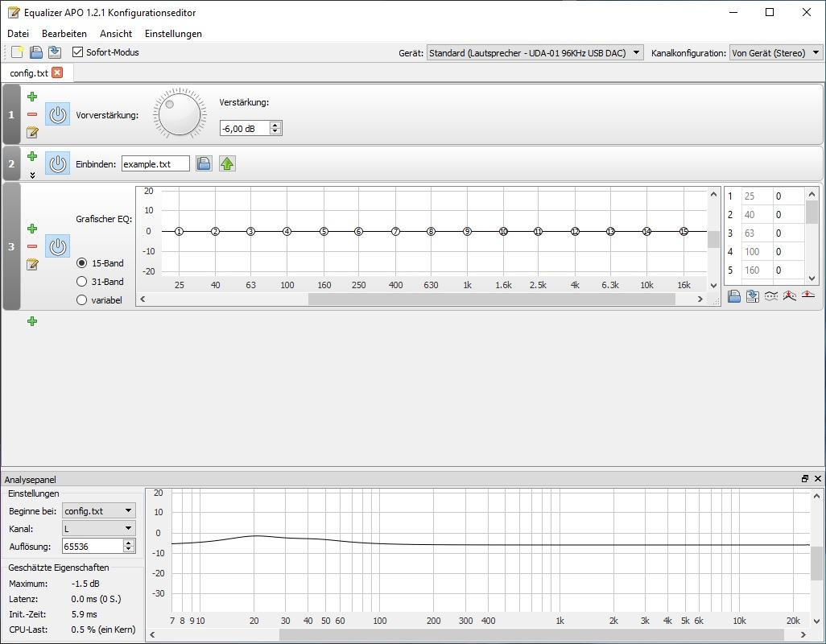The height and width of the screenshot is (644, 826).
Task: Click the invert response icon
Action: click(x=770, y=296)
